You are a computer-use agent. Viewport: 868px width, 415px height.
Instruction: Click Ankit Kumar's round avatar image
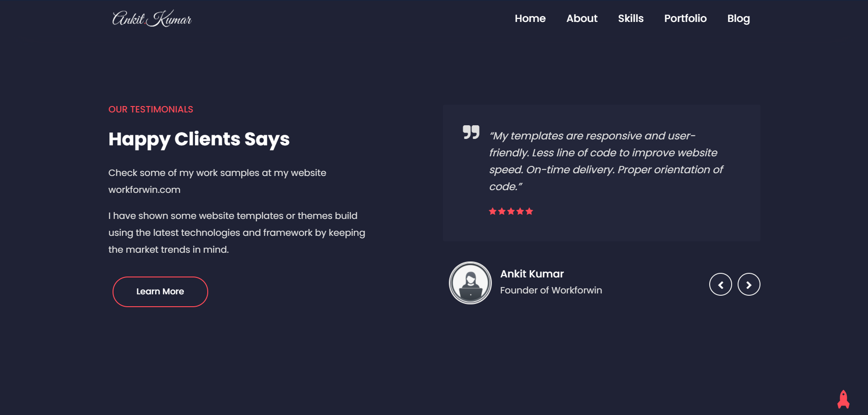pos(470,283)
